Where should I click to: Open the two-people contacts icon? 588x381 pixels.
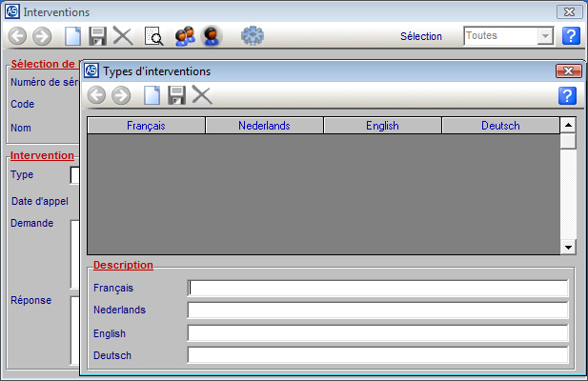[x=185, y=36]
